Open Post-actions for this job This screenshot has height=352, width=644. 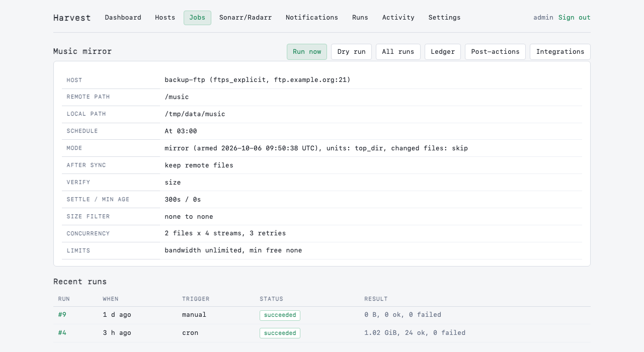click(x=495, y=52)
